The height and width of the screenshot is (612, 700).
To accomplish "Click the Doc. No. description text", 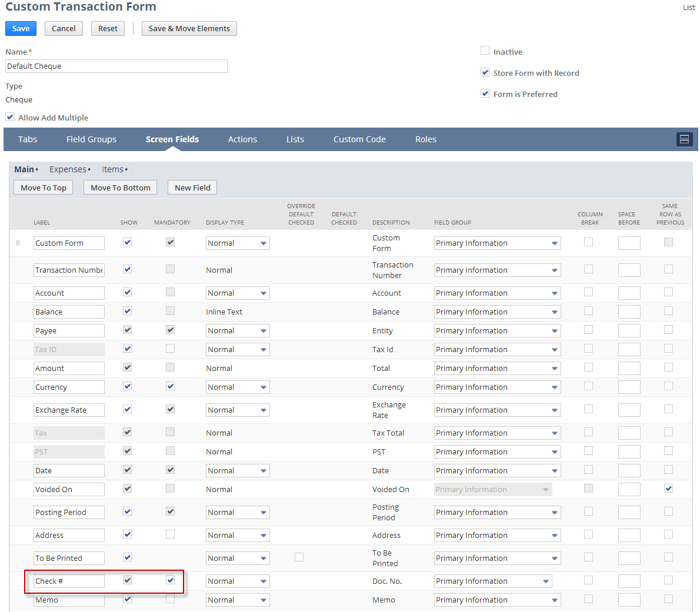I will point(387,581).
